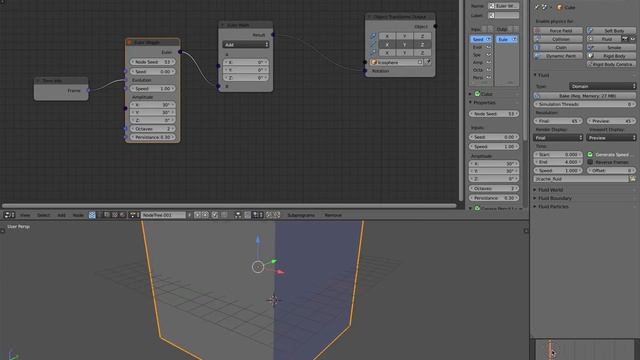Adjust Octaves field on Euler Wiggle node
The height and width of the screenshot is (360, 640).
click(152, 129)
